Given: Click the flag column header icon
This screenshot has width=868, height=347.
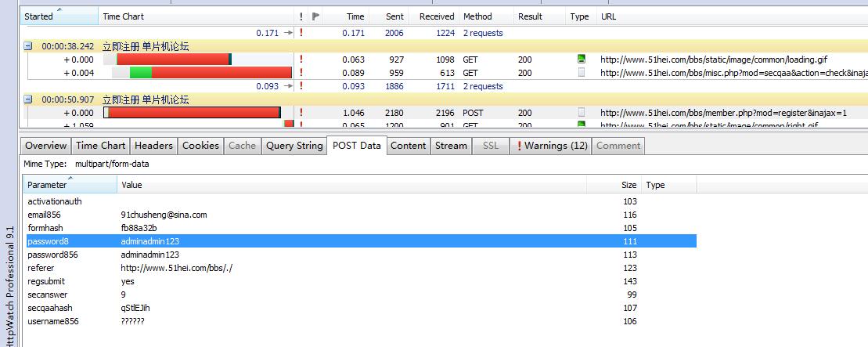Looking at the screenshot, I should 315,16.
